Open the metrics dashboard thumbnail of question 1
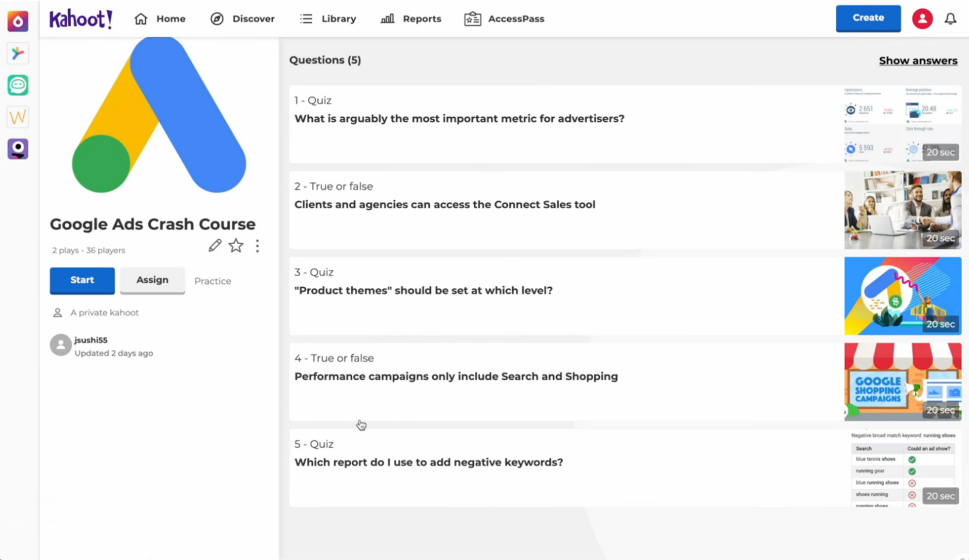The height and width of the screenshot is (560, 969). click(903, 124)
